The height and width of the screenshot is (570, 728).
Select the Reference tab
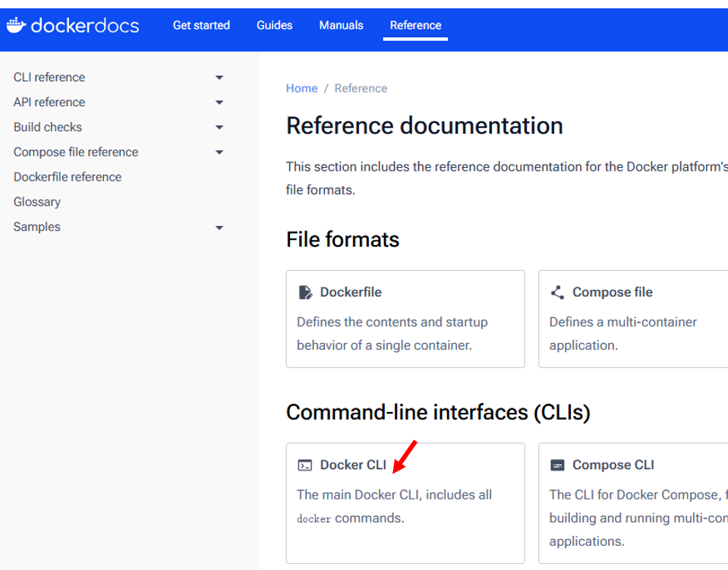pos(415,25)
